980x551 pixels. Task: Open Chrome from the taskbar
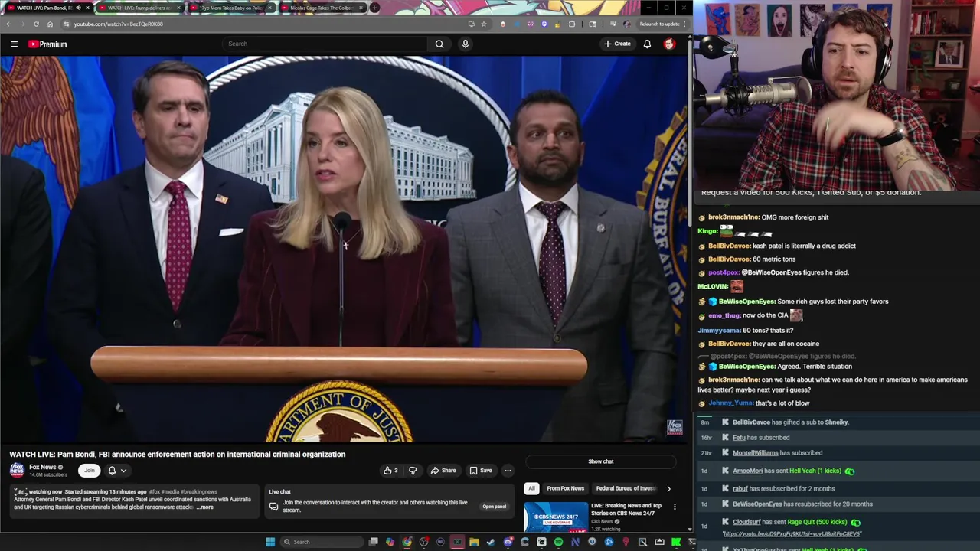point(407,542)
